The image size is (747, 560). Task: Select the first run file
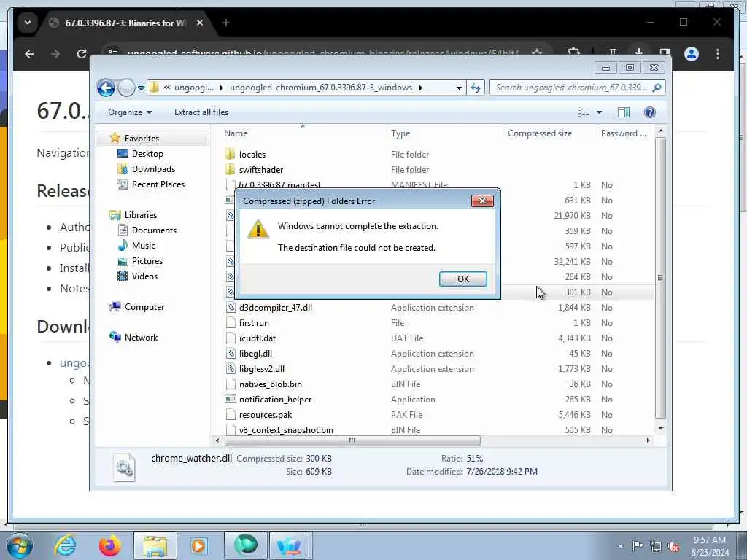pos(253,323)
